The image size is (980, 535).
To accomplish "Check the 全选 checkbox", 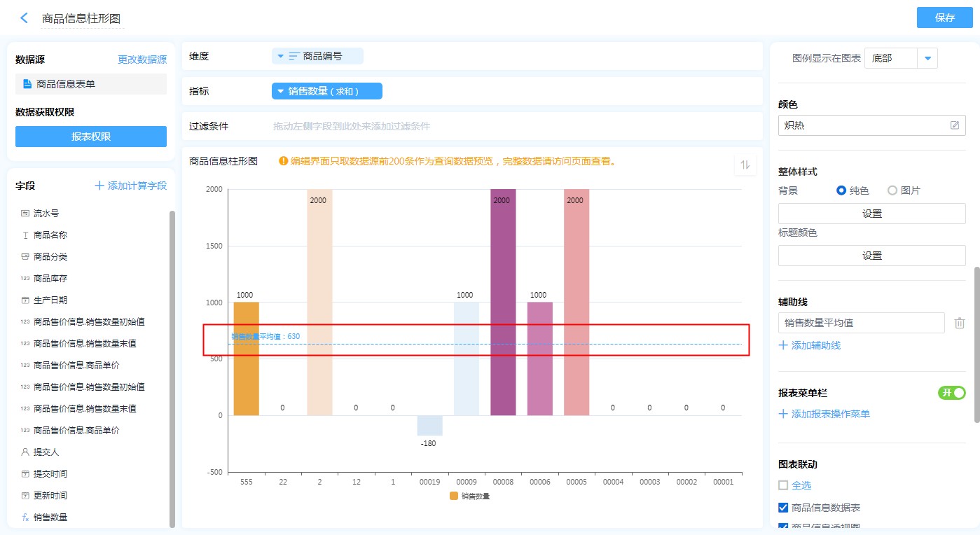I will tap(783, 485).
